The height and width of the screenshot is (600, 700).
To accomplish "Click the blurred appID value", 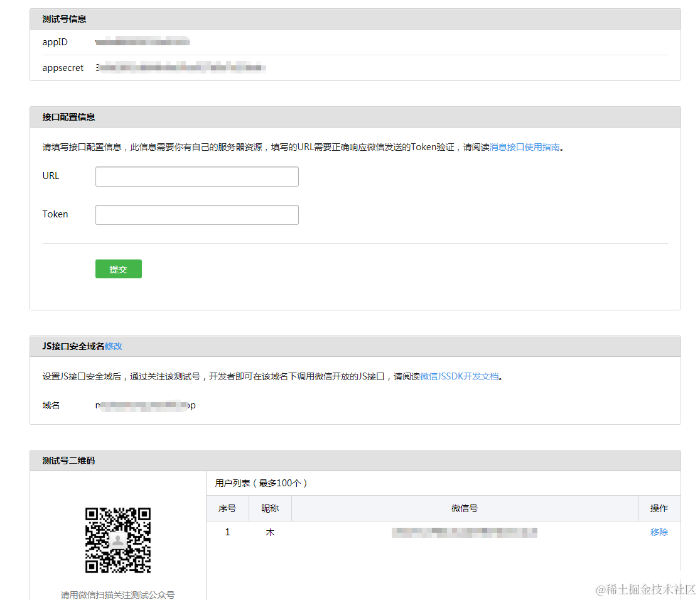I will coord(143,42).
